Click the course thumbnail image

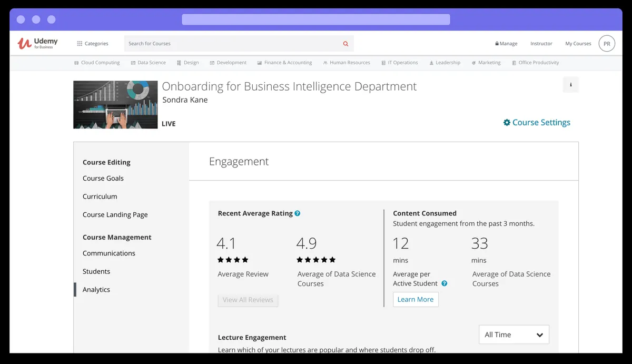115,105
